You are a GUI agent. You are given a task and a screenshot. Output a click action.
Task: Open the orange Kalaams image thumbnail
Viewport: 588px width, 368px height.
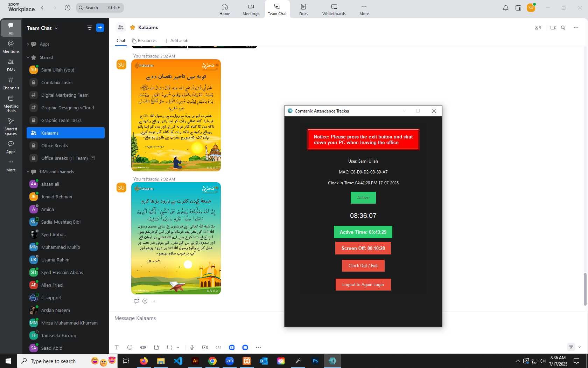click(176, 115)
